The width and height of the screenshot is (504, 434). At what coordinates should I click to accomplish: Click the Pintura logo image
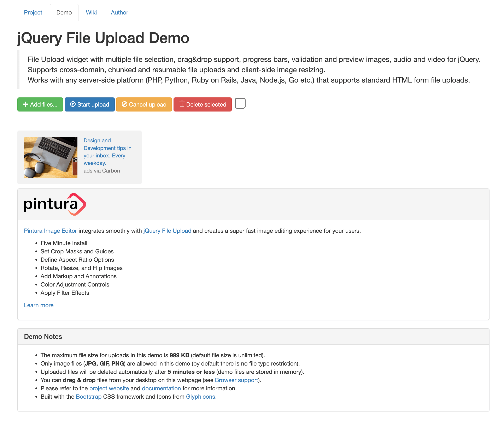(55, 204)
